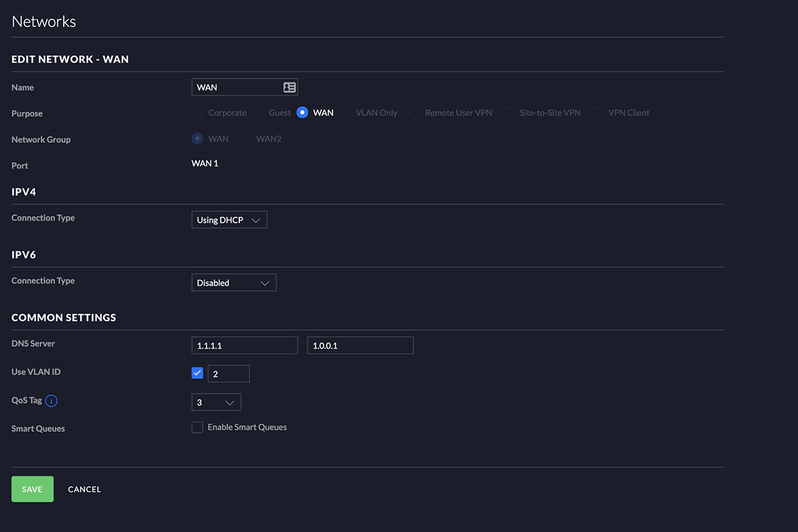This screenshot has width=798, height=532.
Task: Click the Common Settings section heading
Action: 64,318
